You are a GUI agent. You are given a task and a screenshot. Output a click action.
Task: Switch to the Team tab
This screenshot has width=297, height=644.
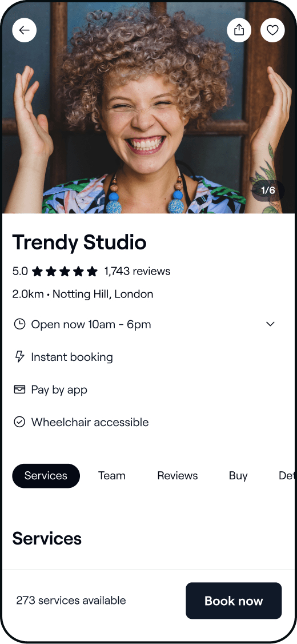coord(111,476)
